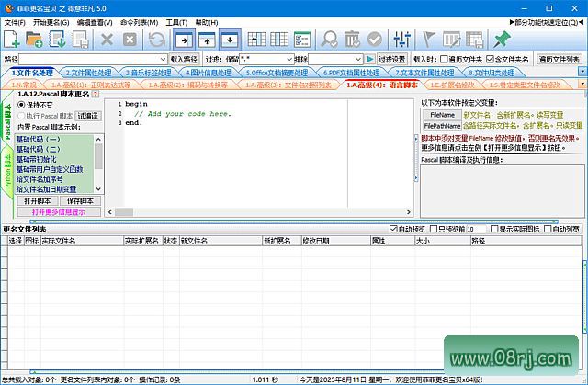The height and width of the screenshot is (385, 588).
Task: Enable the 遍历文件夹 checkbox
Action: [445, 59]
